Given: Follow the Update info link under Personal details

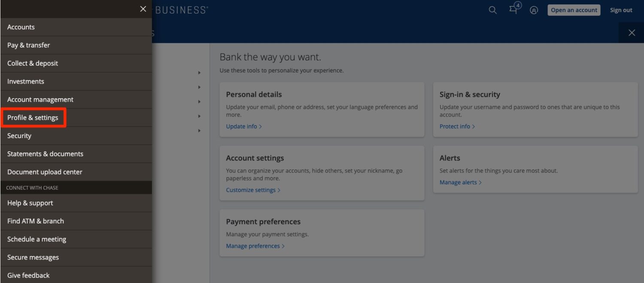Looking at the screenshot, I should pyautogui.click(x=241, y=126).
